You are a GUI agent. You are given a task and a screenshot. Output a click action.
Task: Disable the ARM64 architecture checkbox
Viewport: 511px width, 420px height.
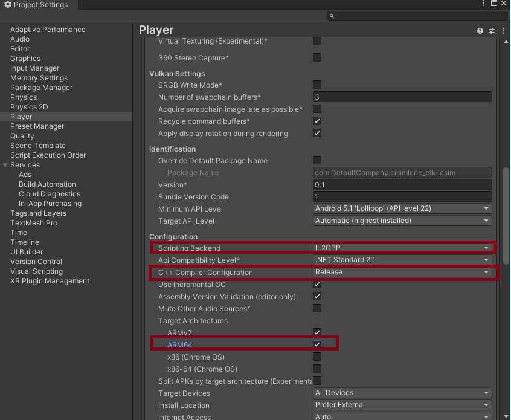click(x=317, y=344)
